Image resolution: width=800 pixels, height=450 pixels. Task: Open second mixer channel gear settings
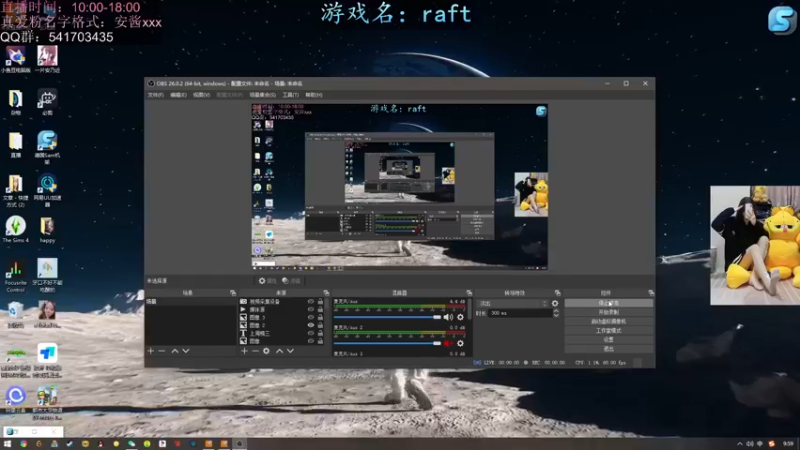click(x=460, y=343)
